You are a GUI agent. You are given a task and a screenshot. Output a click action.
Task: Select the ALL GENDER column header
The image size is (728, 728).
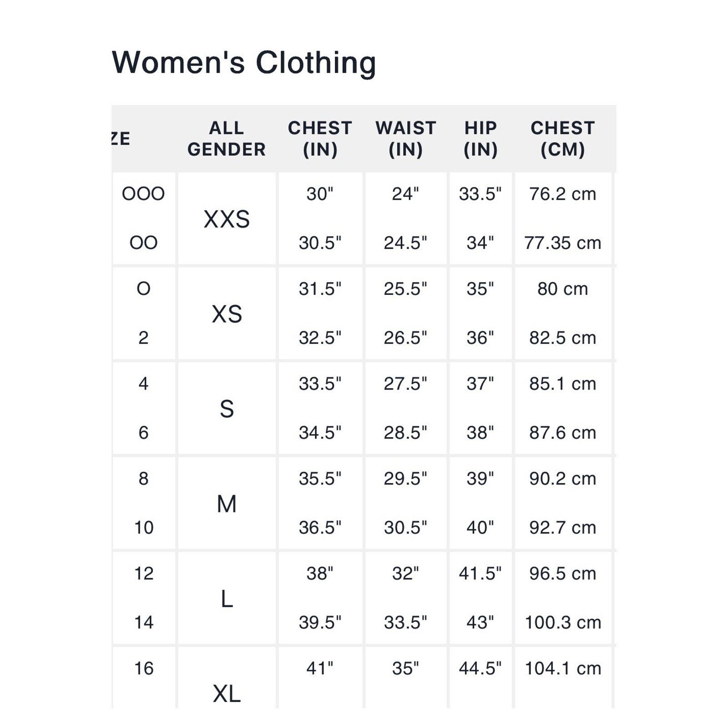coord(227,139)
